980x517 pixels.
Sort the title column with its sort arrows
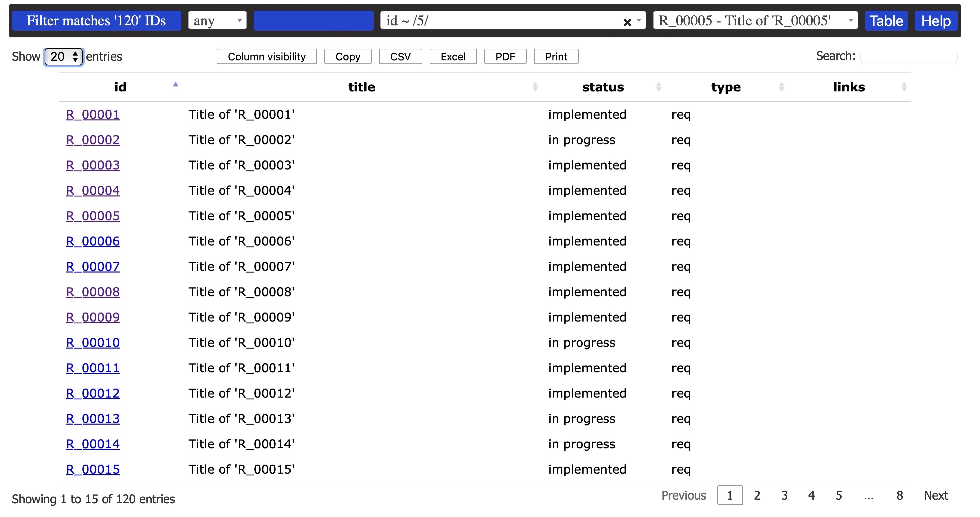tap(536, 87)
